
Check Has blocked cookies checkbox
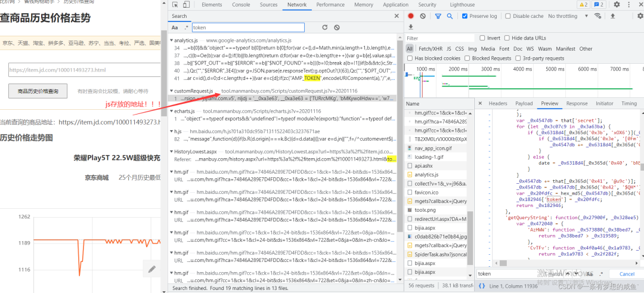(410, 58)
